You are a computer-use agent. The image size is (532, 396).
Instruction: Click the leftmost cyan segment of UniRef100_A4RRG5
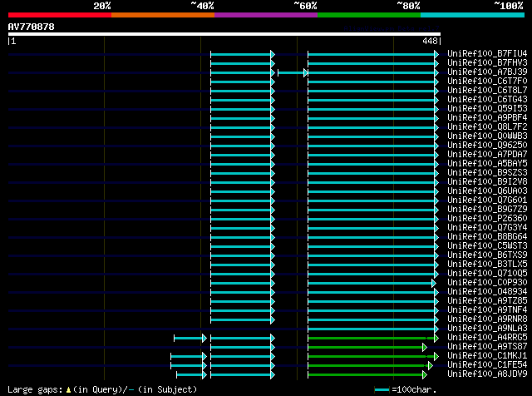pyautogui.click(x=190, y=338)
